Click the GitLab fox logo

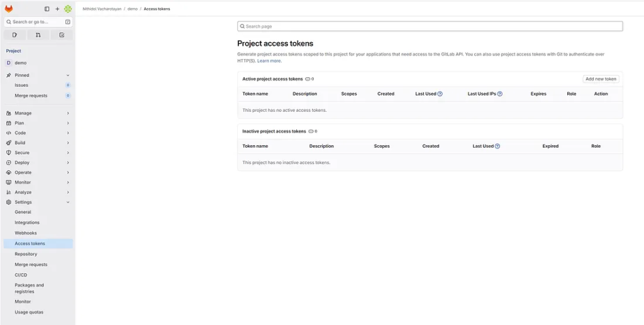pyautogui.click(x=9, y=9)
